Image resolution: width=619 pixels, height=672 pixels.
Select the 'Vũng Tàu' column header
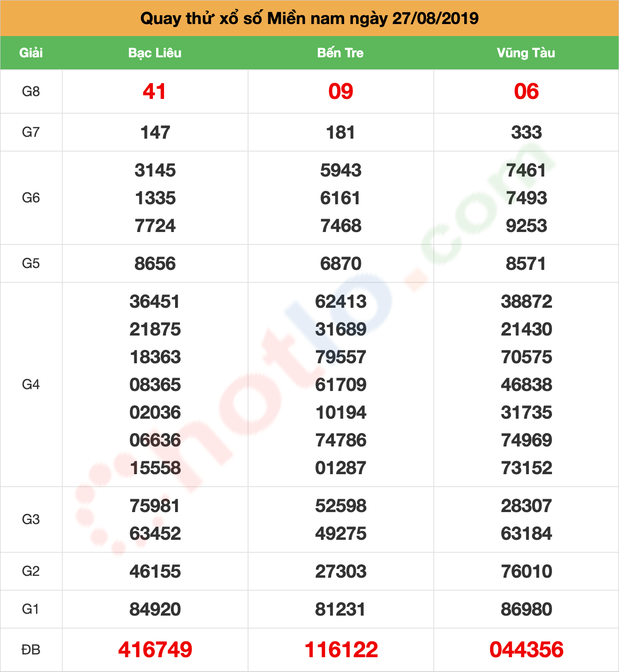(526, 53)
